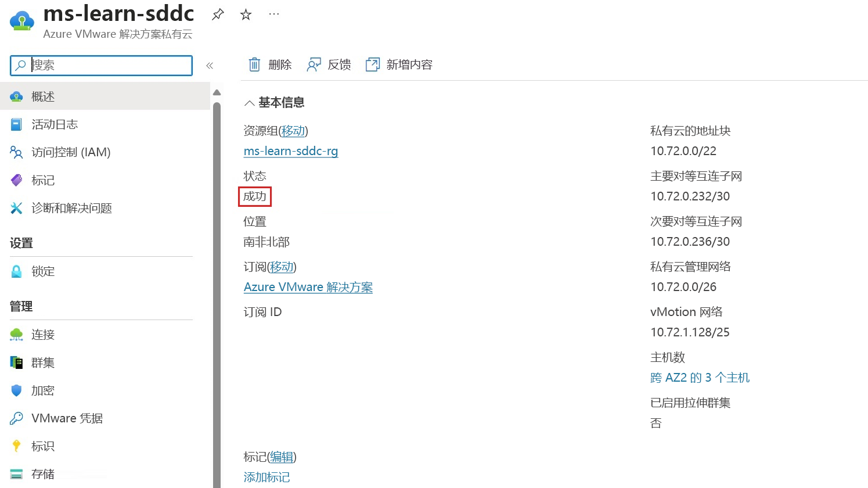The width and height of the screenshot is (868, 488).
Task: Open 加密 in the sidebar
Action: point(43,390)
